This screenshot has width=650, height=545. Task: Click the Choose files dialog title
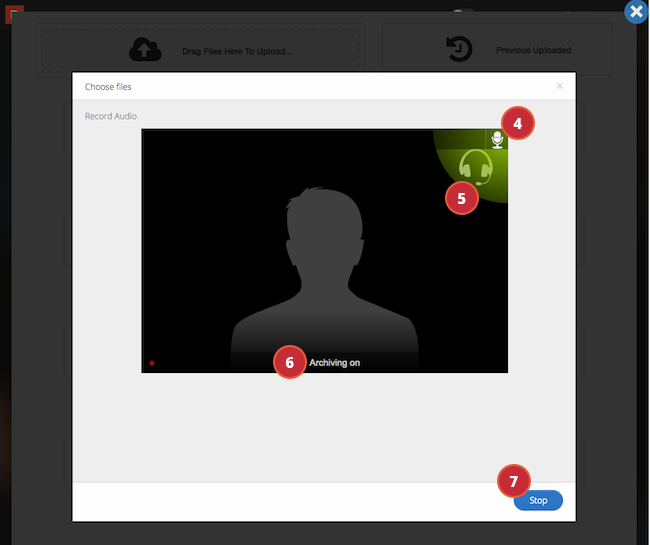(108, 87)
